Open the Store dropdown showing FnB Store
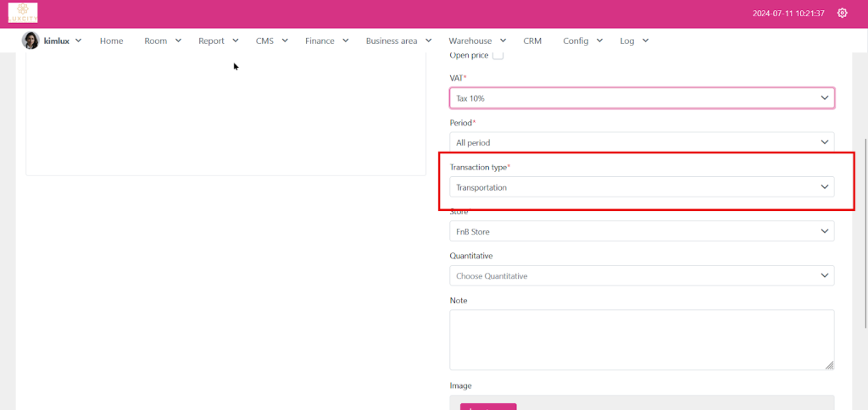 click(x=641, y=231)
